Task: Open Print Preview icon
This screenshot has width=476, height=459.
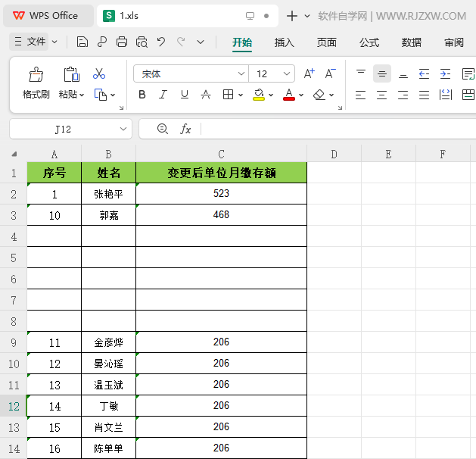Action: tap(142, 42)
